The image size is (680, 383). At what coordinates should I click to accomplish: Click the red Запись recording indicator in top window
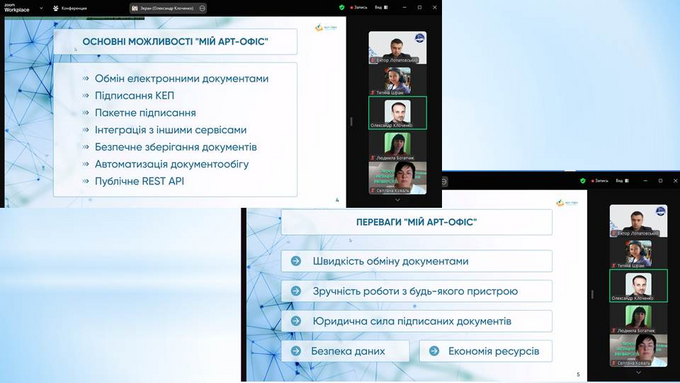(x=359, y=7)
